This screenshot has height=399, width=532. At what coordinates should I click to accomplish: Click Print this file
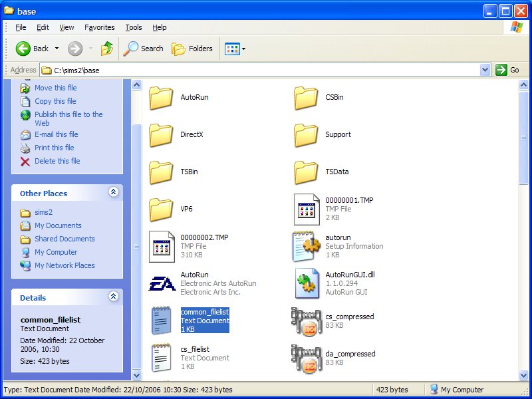pyautogui.click(x=55, y=148)
